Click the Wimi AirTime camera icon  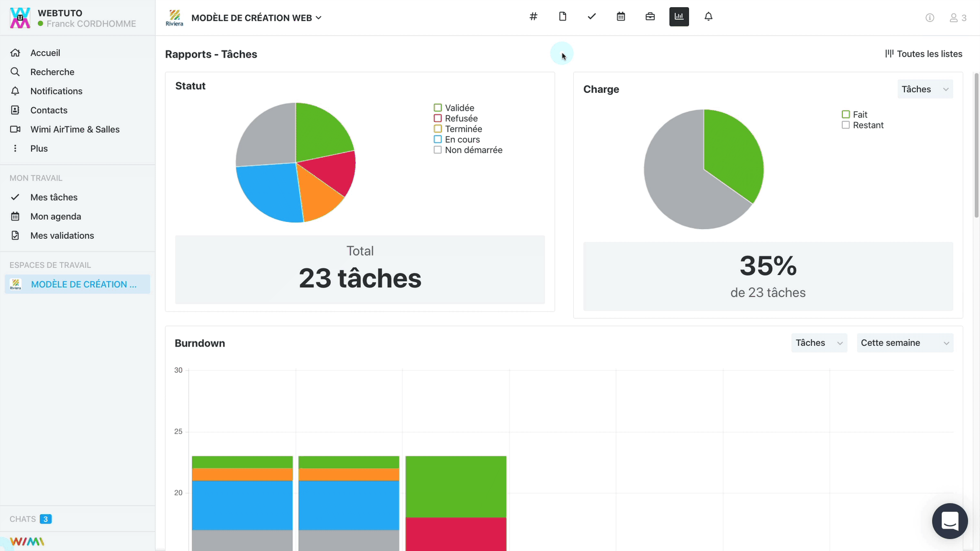(15, 129)
